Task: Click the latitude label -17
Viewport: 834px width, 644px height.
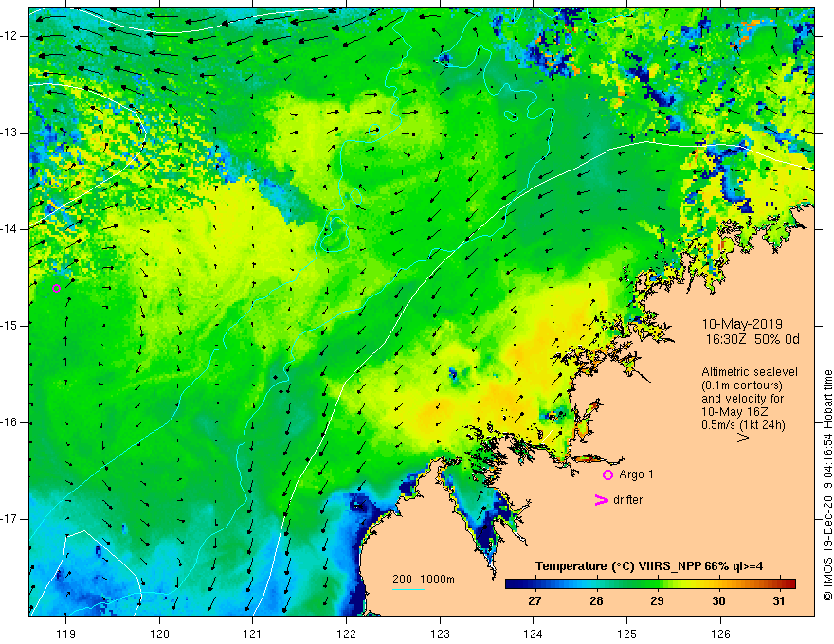Action: coord(9,519)
